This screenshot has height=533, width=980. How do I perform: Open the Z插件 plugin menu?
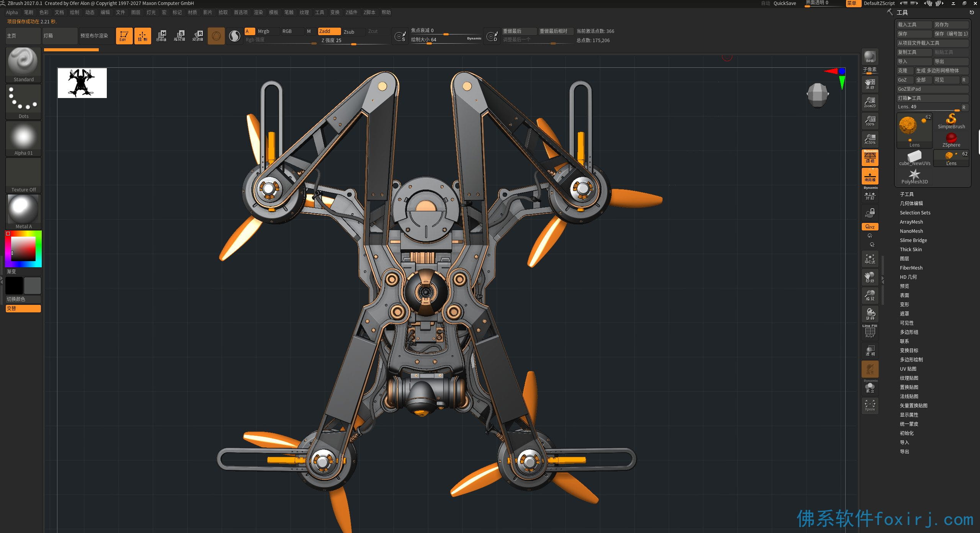[351, 12]
